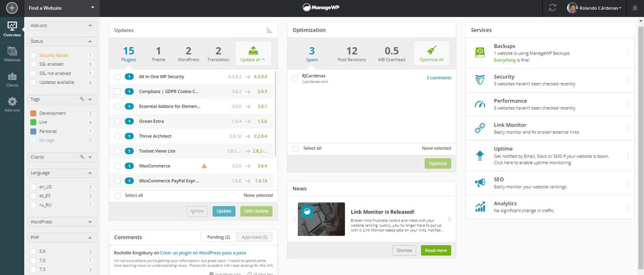Click the Updates panel sort icon
This screenshot has height=275, width=644.
(269, 30)
